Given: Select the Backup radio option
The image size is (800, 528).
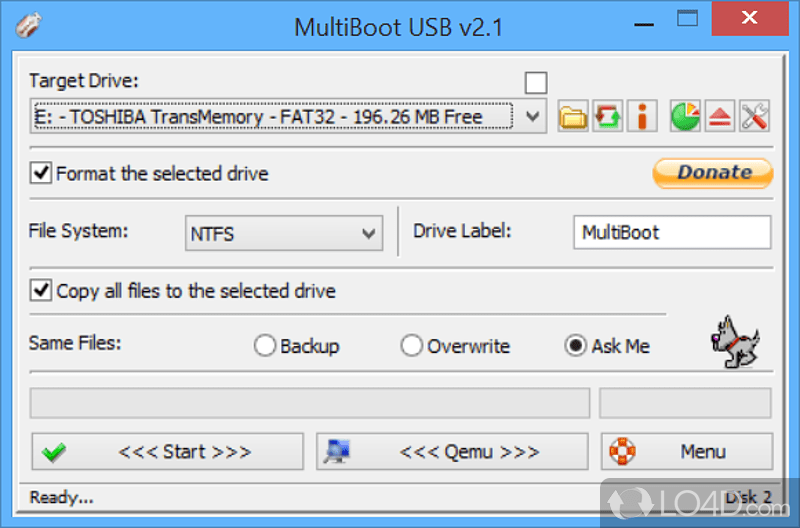Looking at the screenshot, I should [x=296, y=346].
